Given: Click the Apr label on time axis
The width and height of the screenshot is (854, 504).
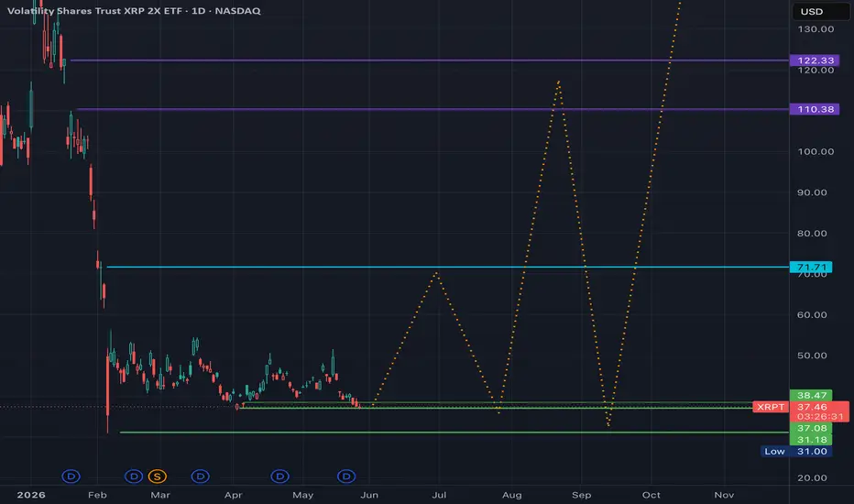Looking at the screenshot, I should tap(233, 495).
